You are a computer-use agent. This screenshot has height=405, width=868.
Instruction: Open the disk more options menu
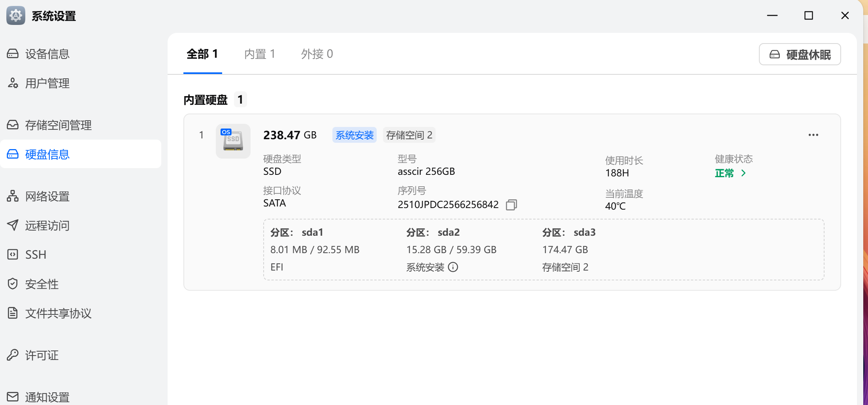tap(813, 135)
